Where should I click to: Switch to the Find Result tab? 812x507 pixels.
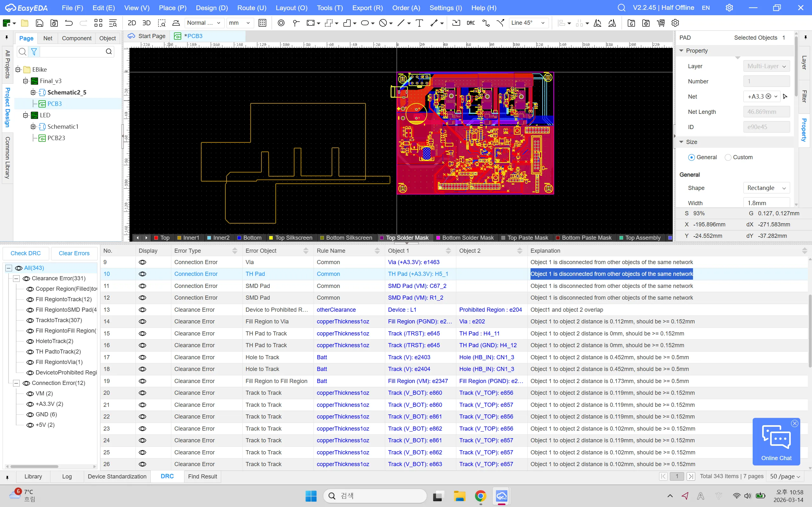(202, 476)
